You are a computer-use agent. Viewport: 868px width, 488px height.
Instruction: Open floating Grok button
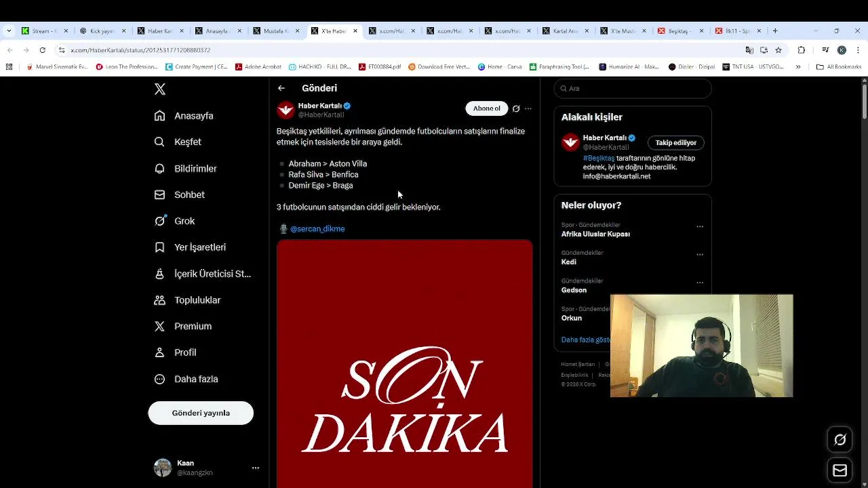[x=840, y=440]
